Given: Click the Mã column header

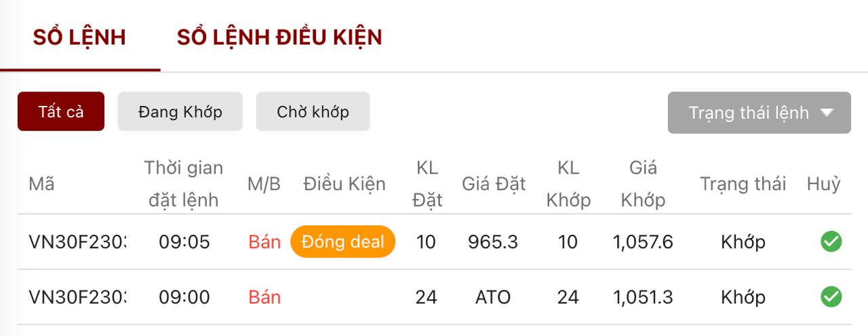Looking at the screenshot, I should coord(41,184).
